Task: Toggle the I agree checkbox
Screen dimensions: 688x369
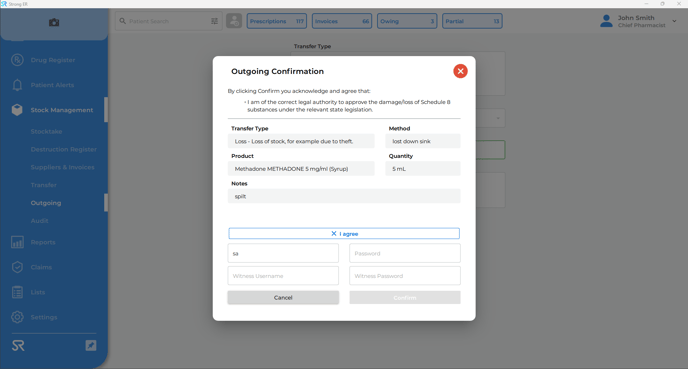Action: pyautogui.click(x=344, y=233)
